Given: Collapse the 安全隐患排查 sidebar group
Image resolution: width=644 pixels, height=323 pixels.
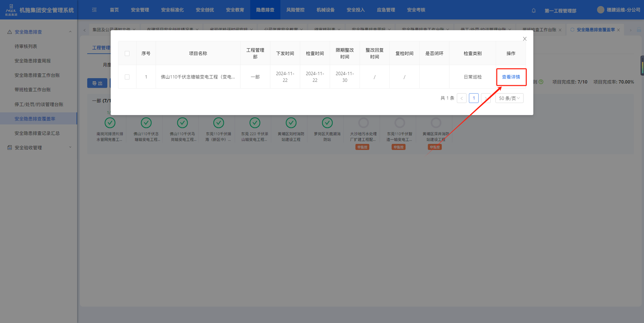Looking at the screenshot, I should 70,32.
